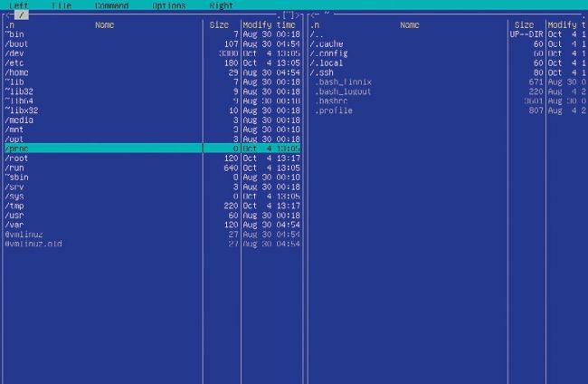Select the /.. UP--DIR entry in right panel
This screenshot has height=384, width=588.
(x=316, y=34)
